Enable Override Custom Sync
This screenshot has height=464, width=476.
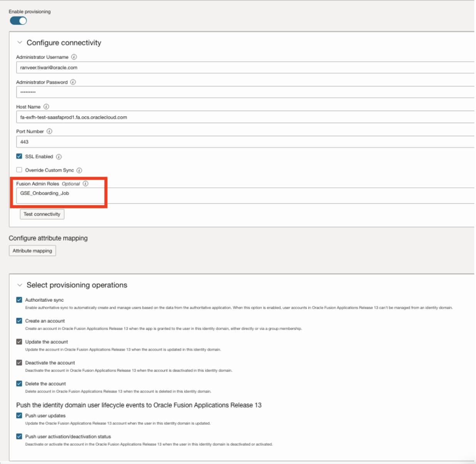(x=18, y=169)
